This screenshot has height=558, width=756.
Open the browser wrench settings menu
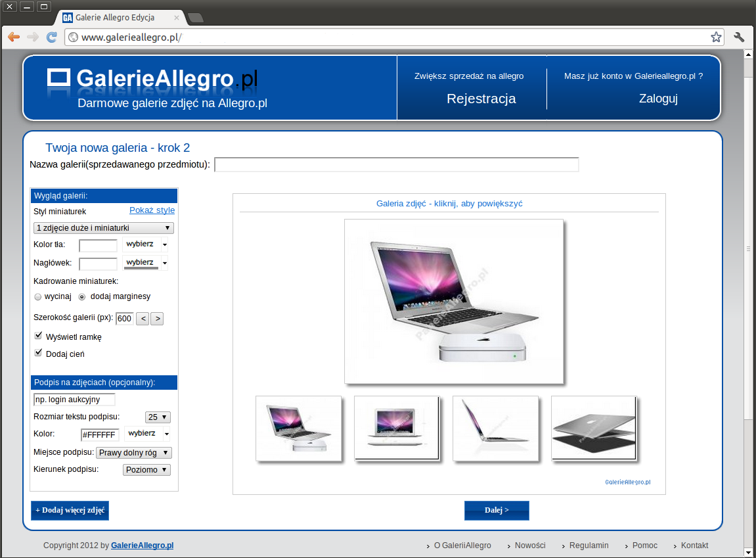739,37
